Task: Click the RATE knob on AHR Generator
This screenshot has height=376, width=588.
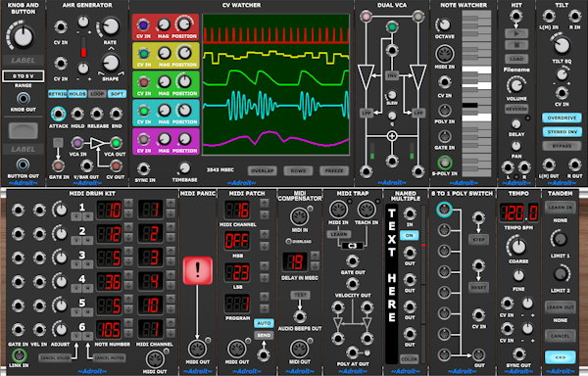Action: pyautogui.click(x=110, y=26)
